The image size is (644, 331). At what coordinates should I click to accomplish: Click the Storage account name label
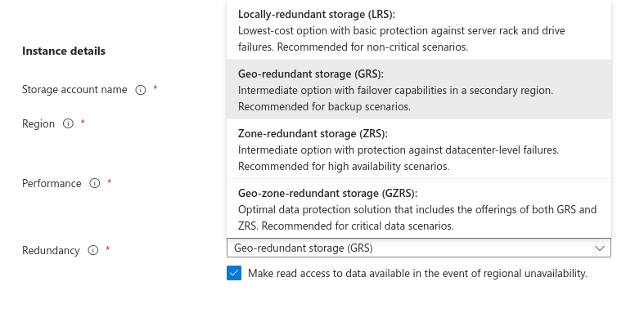[74, 90]
